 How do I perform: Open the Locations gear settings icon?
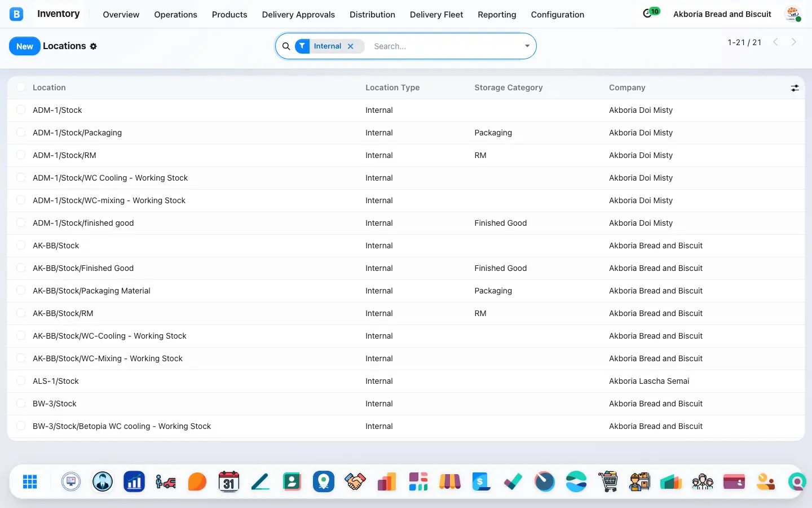pyautogui.click(x=94, y=46)
